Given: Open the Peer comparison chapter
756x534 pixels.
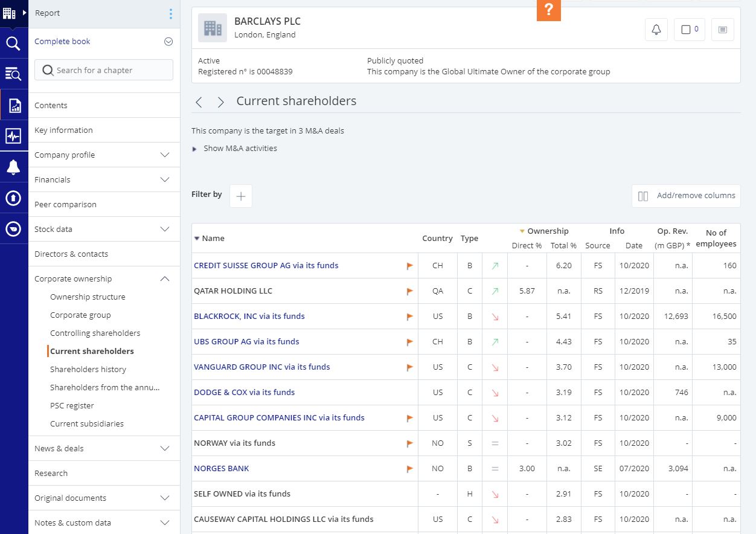Looking at the screenshot, I should coord(65,205).
